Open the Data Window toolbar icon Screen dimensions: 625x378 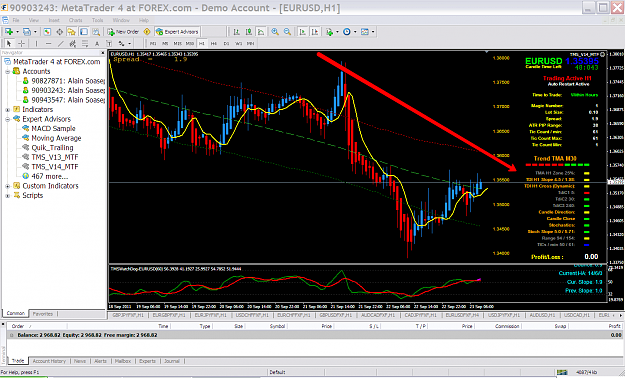tap(59, 32)
